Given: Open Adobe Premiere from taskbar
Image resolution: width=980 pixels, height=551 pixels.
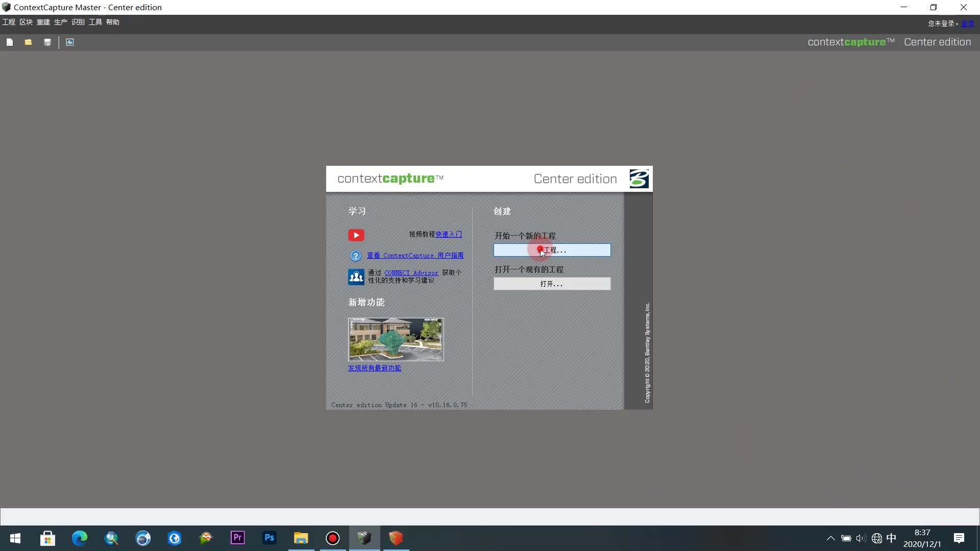Looking at the screenshot, I should tap(238, 538).
